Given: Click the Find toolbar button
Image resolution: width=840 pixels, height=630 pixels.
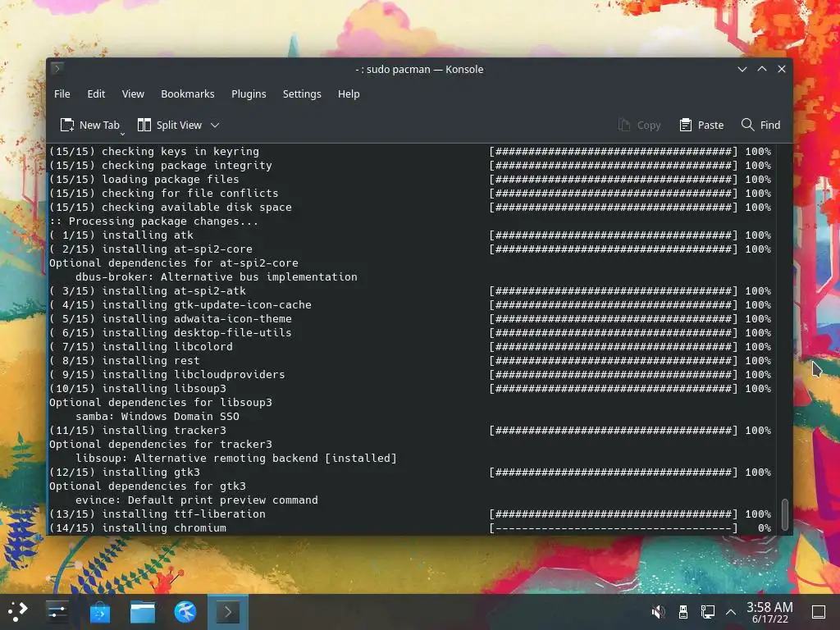Looking at the screenshot, I should point(760,125).
